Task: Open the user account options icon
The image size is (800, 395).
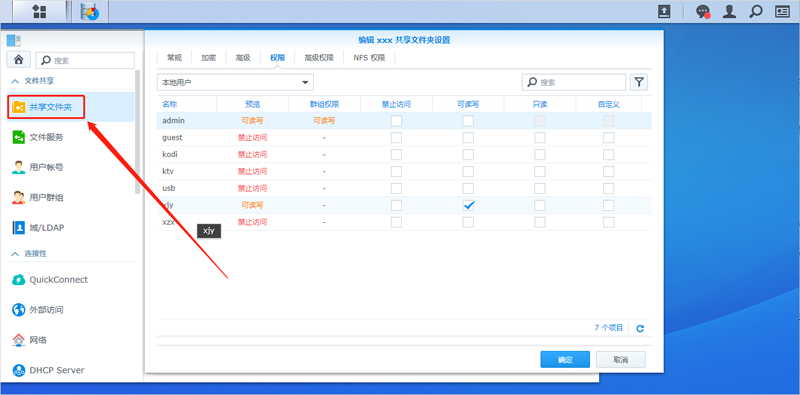Action: pyautogui.click(x=730, y=12)
